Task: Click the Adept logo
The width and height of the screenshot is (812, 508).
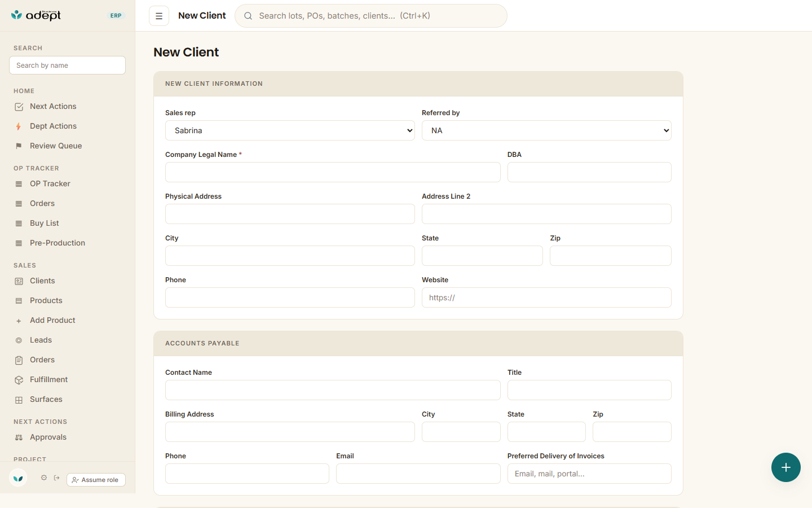Action: tap(36, 15)
